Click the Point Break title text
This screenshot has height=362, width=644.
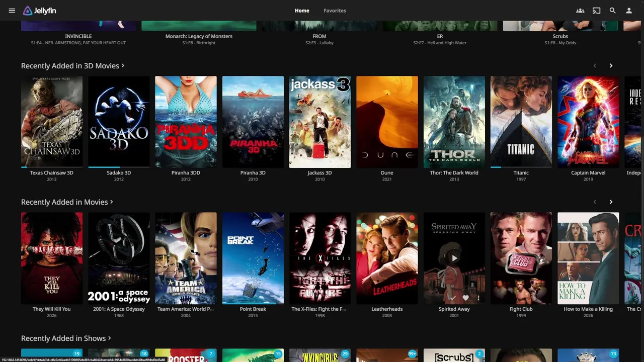point(253,309)
